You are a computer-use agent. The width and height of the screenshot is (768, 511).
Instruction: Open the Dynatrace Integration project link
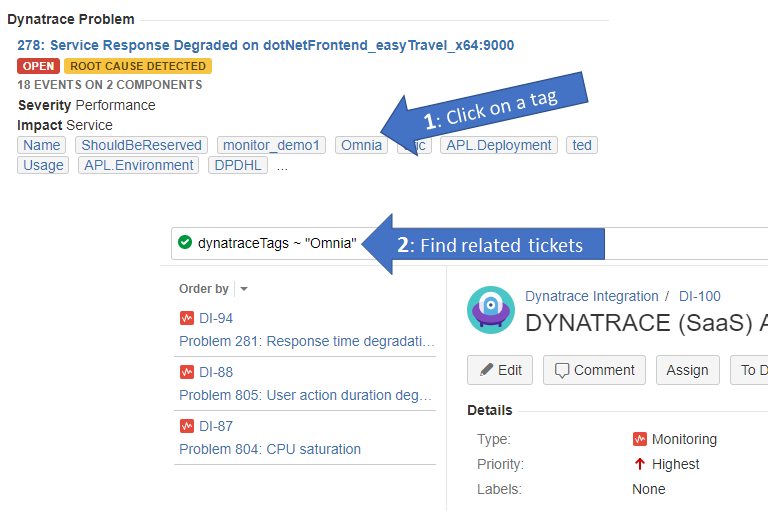pyautogui.click(x=592, y=296)
